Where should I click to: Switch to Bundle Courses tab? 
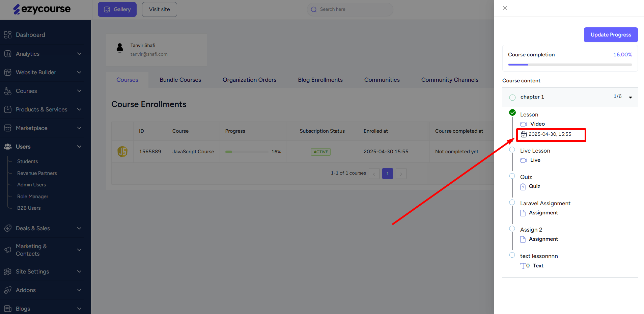[x=180, y=80]
